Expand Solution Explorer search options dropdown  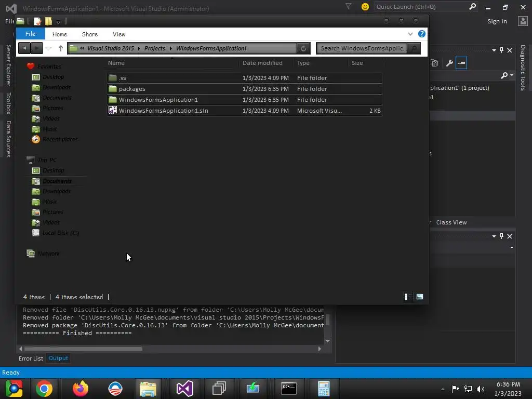(512, 75)
